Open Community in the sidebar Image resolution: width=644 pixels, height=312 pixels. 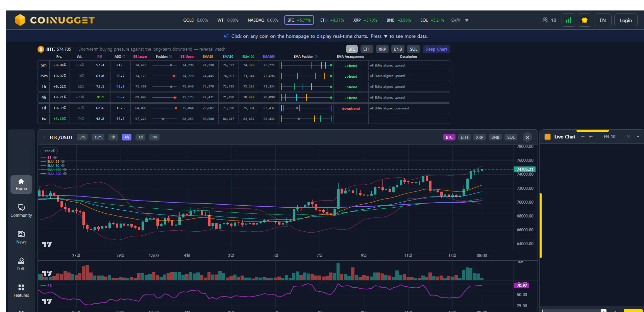point(21,211)
